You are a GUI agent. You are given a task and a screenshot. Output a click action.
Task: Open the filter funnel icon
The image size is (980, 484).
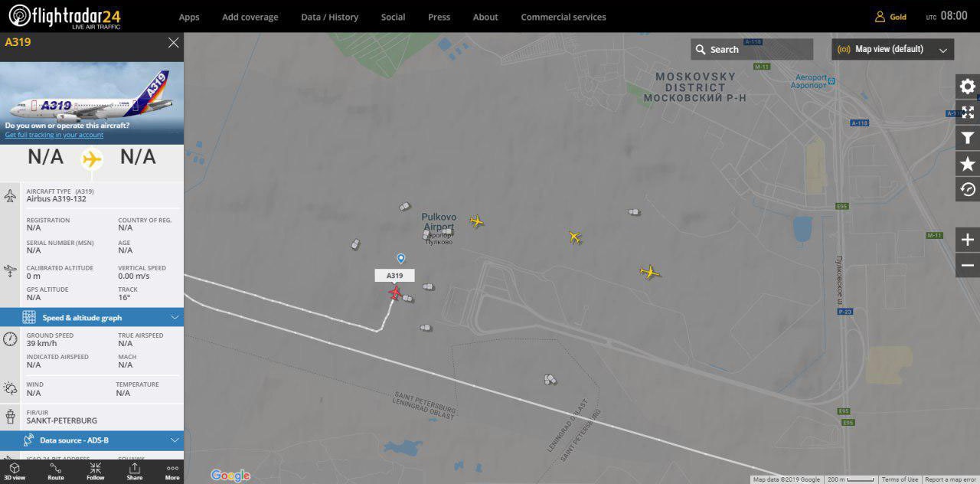point(968,138)
